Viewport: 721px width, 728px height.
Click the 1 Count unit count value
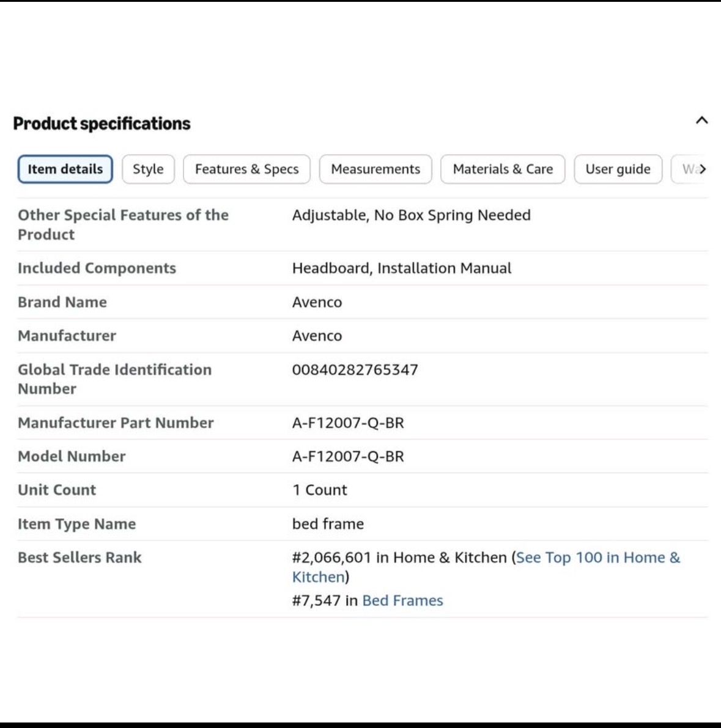tap(320, 490)
